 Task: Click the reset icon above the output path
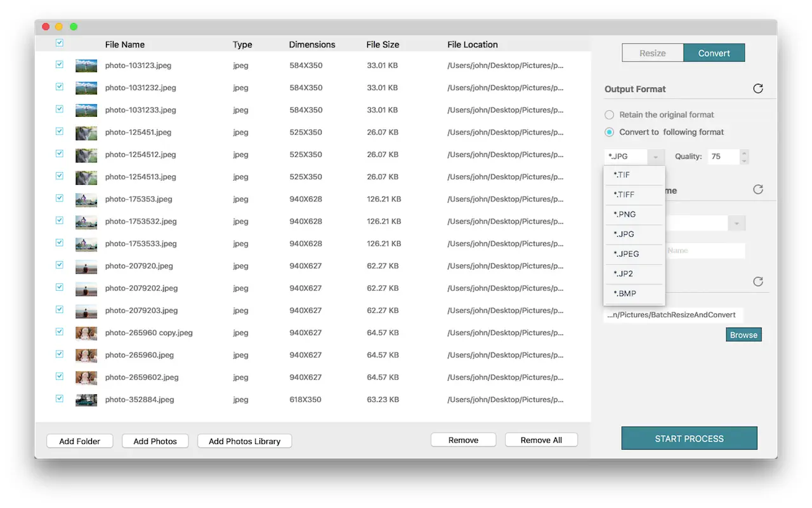coord(757,281)
